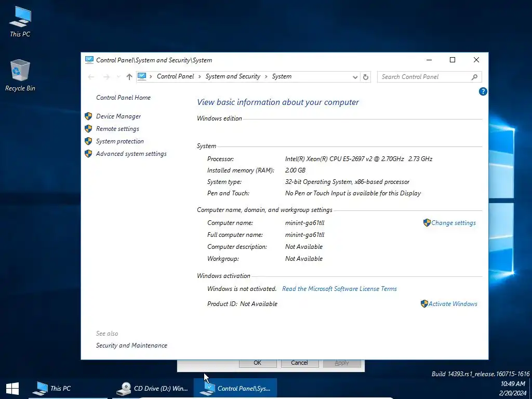Click 'No Pen or Touch Input' text
Image resolution: width=532 pixels, height=399 pixels.
[353, 193]
